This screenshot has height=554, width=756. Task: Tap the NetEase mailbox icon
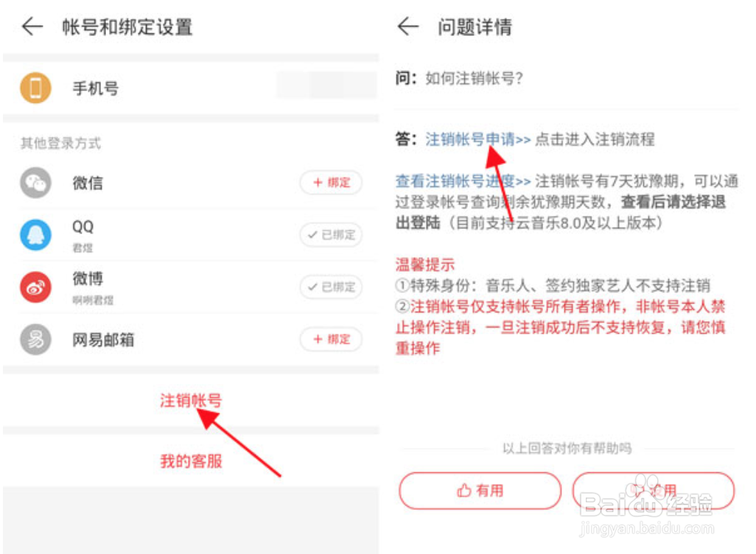coord(35,340)
